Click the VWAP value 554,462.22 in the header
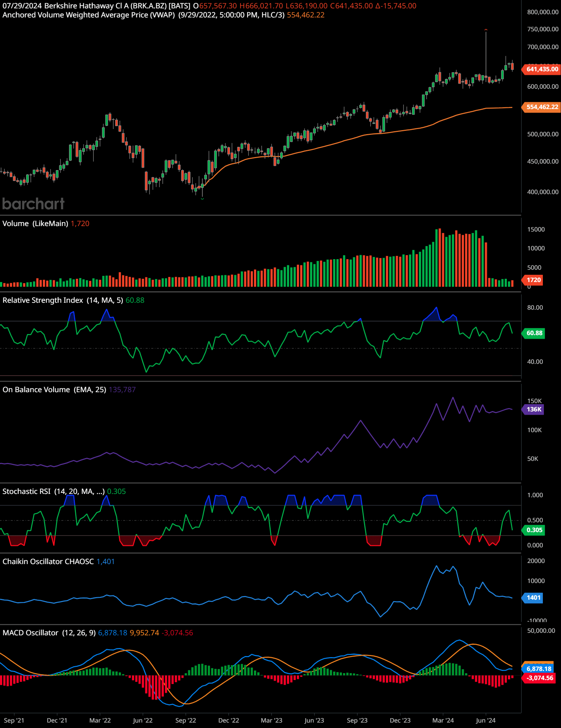The image size is (561, 728). click(x=306, y=15)
